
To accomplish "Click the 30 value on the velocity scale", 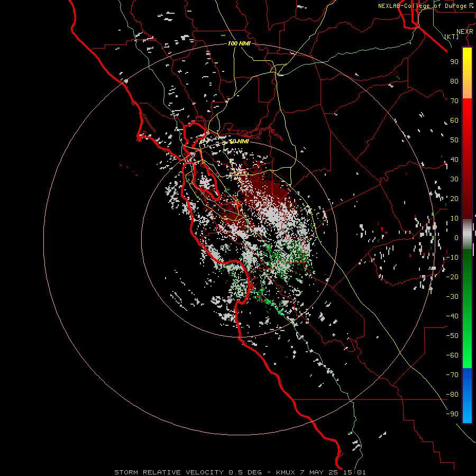I will point(454,179).
